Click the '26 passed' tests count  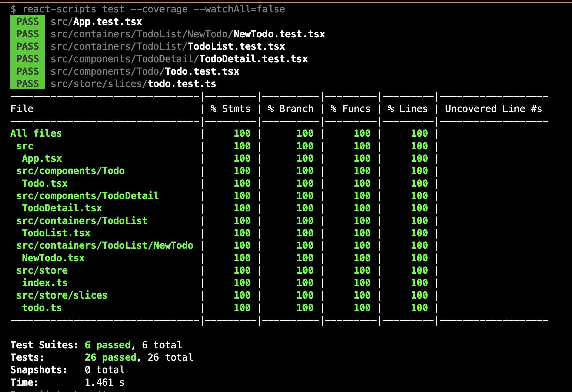tap(110, 357)
